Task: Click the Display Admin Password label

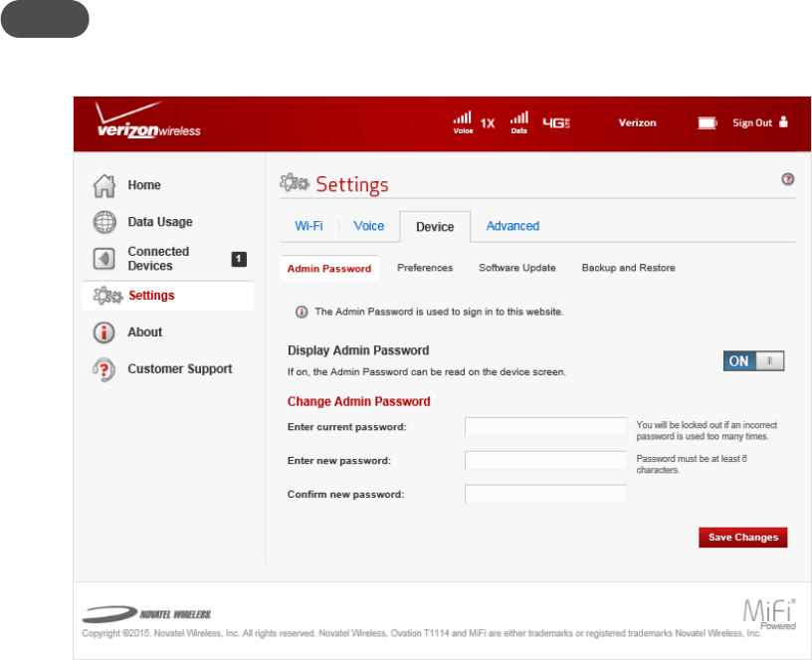Action: click(358, 350)
